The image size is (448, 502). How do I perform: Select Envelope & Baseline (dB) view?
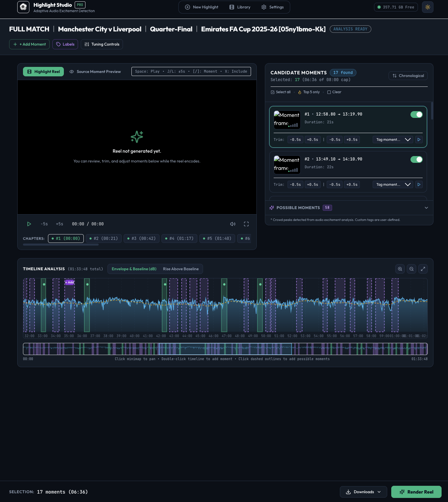[134, 269]
